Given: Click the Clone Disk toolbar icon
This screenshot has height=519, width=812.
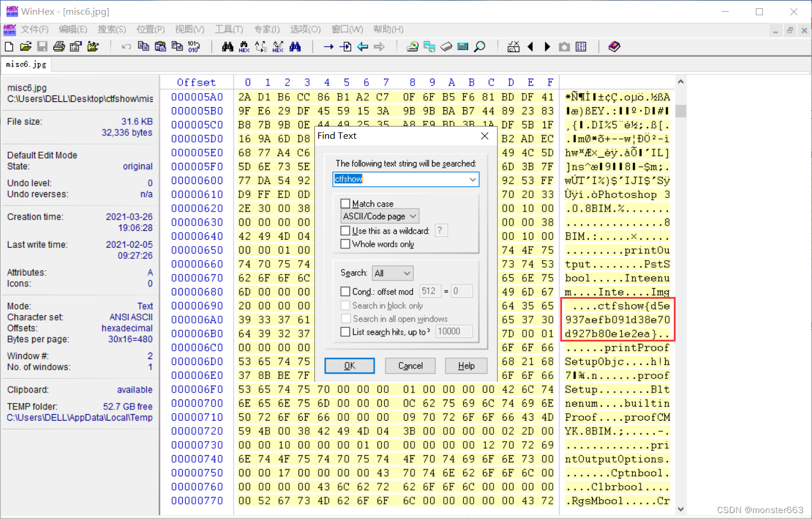Looking at the screenshot, I should tap(429, 47).
